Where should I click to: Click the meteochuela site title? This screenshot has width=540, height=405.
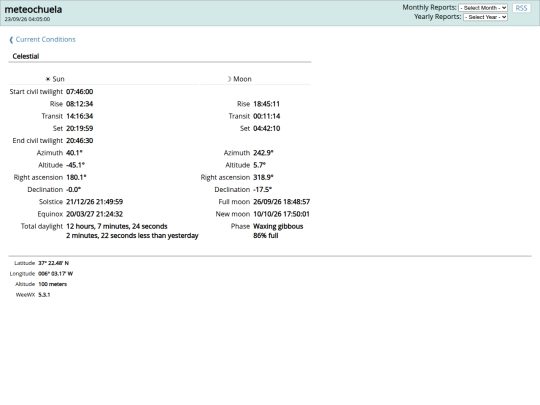33,9
